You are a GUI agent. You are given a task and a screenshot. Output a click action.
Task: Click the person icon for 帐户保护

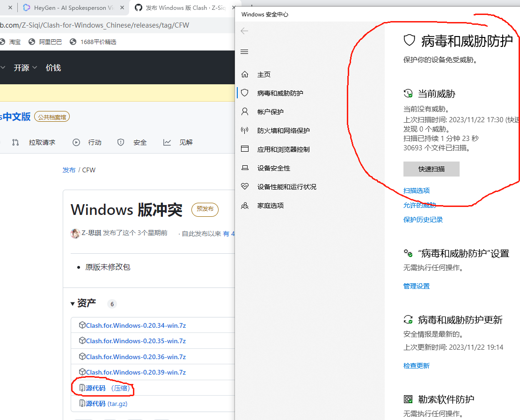point(245,111)
